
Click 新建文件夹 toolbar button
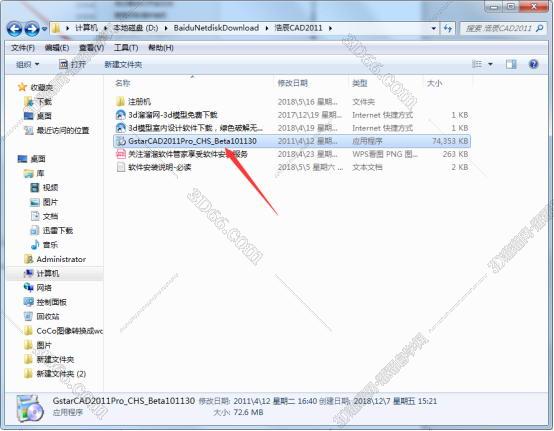pos(123,65)
